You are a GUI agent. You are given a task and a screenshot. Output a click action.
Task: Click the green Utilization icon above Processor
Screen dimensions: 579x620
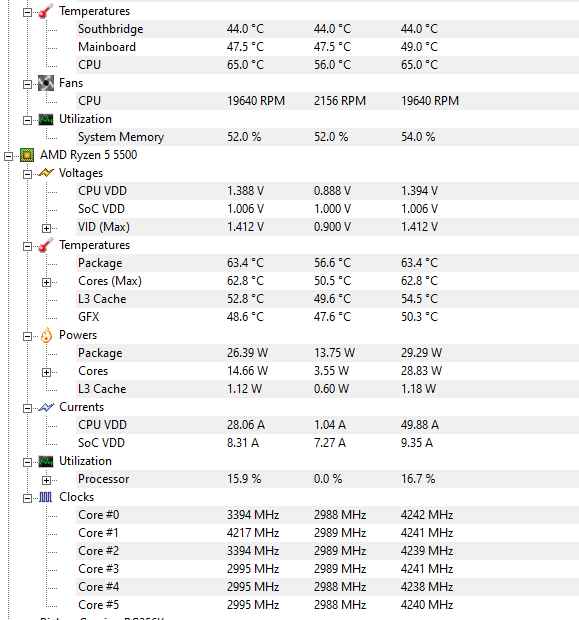point(46,461)
